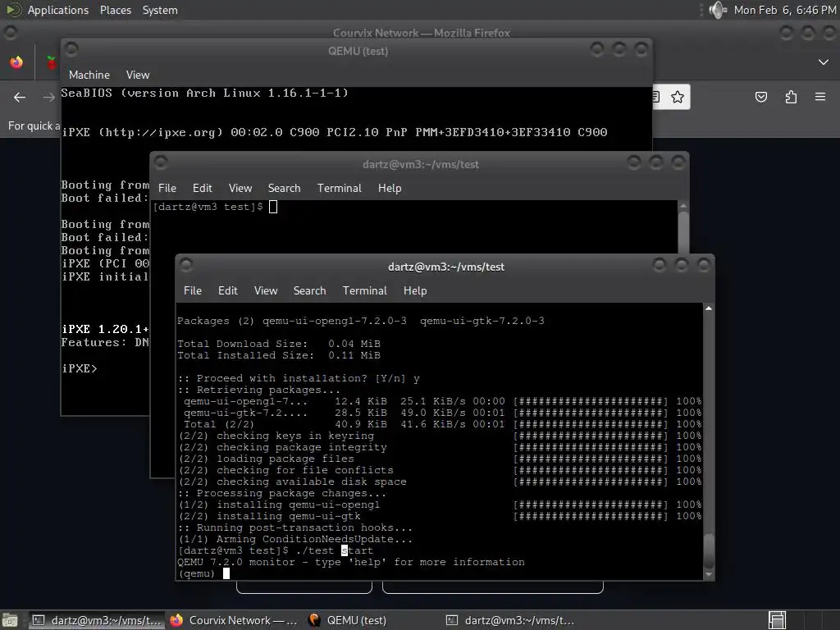Expand Firefox tab list chevron
Viewport: 840px width, 630px height.
pos(824,62)
